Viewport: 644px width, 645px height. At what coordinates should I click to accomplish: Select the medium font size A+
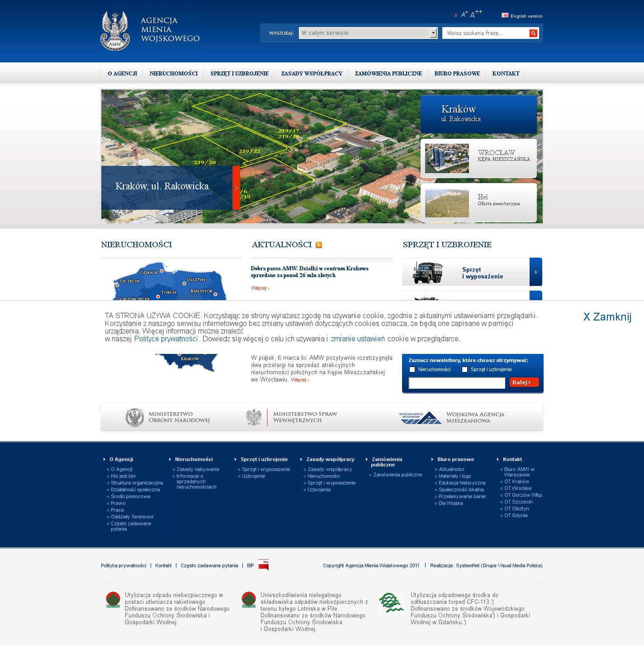(464, 14)
